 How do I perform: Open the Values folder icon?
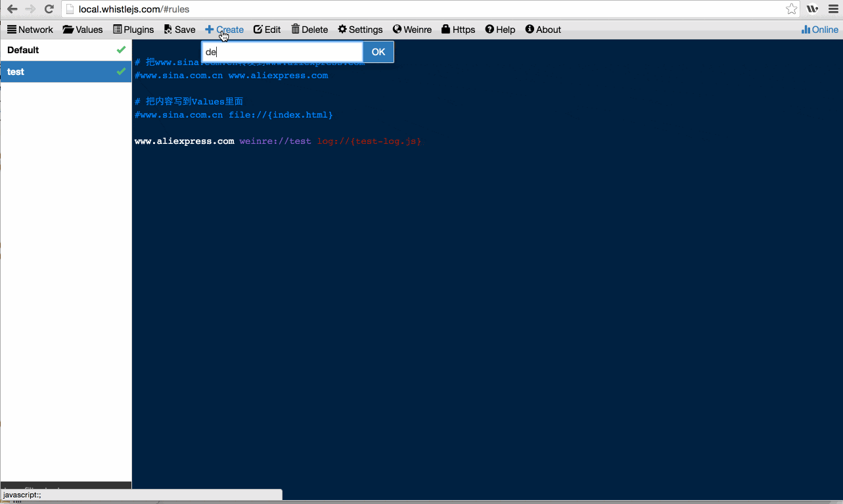pos(68,30)
